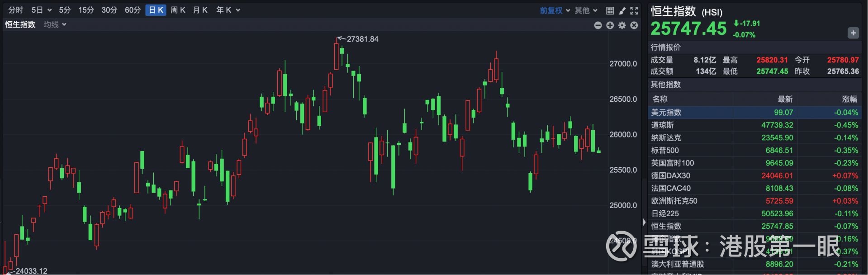The width and height of the screenshot is (868, 275).
Task: Expand the 其他 options dropdown
Action: click(586, 10)
